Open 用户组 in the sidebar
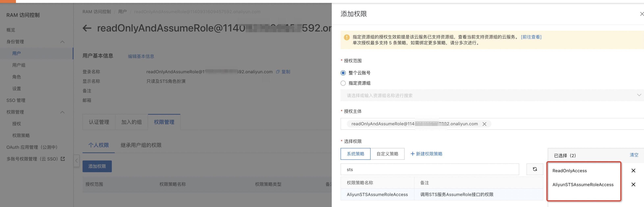 (19, 65)
